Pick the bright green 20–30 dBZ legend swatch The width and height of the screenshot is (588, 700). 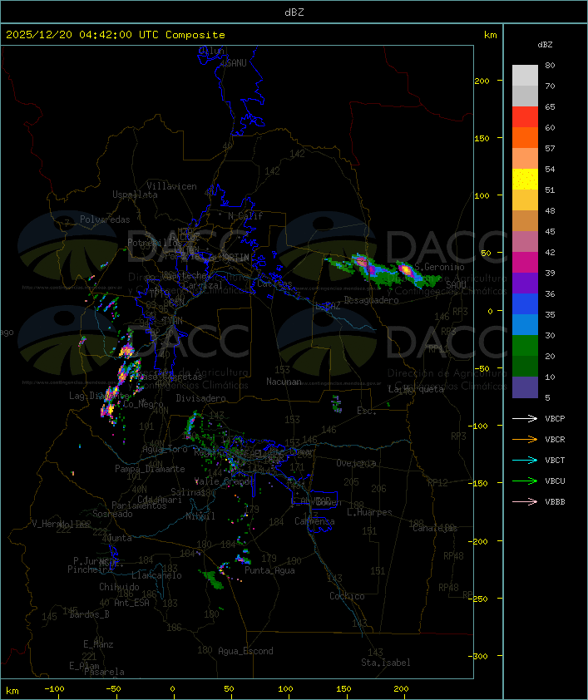click(x=525, y=346)
